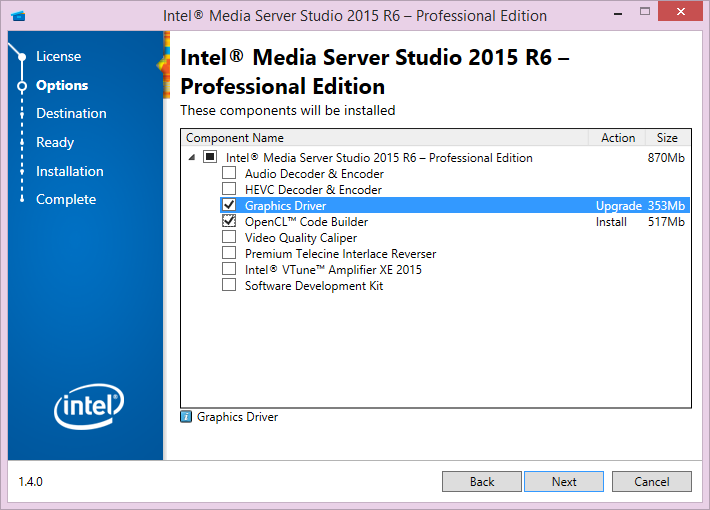Check Intel VTune Amplifier XE 2015 box
The height and width of the screenshot is (510, 710).
pyautogui.click(x=229, y=269)
